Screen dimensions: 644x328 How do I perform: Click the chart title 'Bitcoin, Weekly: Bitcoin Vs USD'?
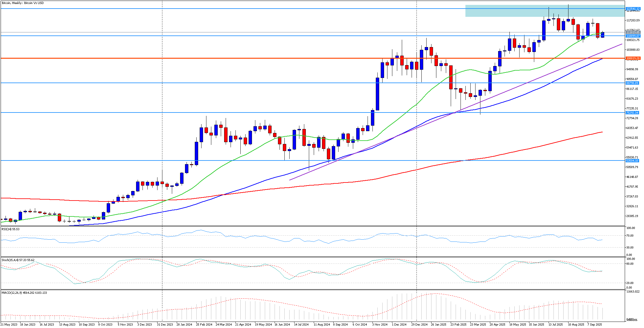[23, 3]
